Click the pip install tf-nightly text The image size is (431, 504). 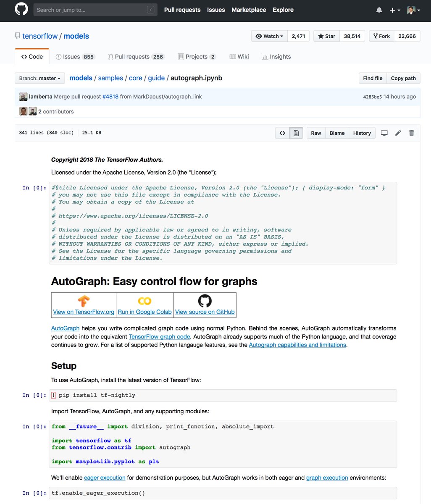pyautogui.click(x=97, y=395)
